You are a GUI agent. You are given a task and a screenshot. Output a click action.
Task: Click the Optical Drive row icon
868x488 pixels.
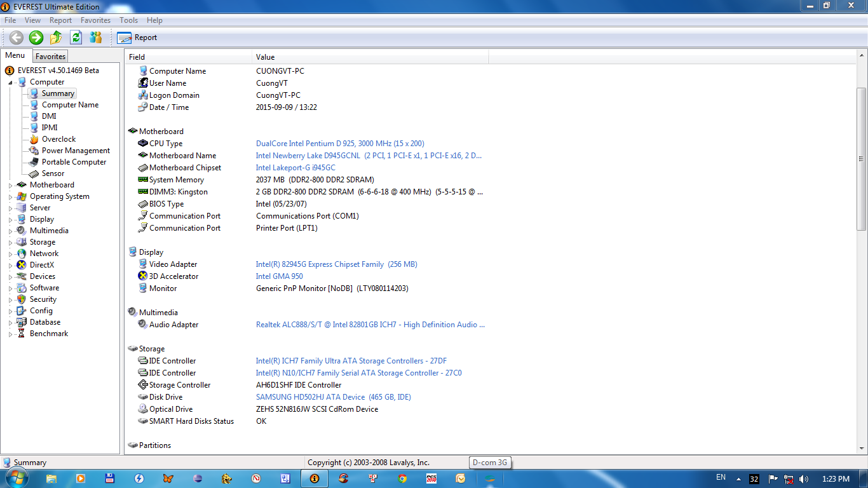(x=143, y=409)
